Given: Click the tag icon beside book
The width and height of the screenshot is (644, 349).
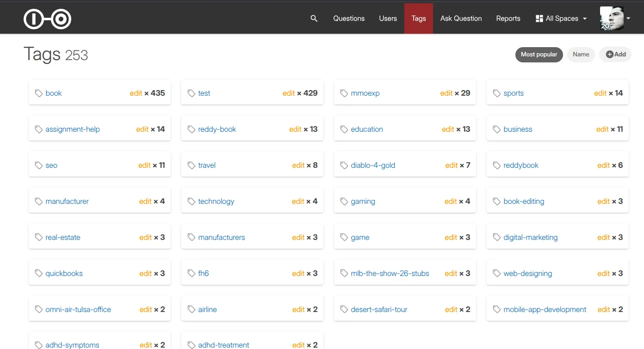Looking at the screenshot, I should click(39, 93).
